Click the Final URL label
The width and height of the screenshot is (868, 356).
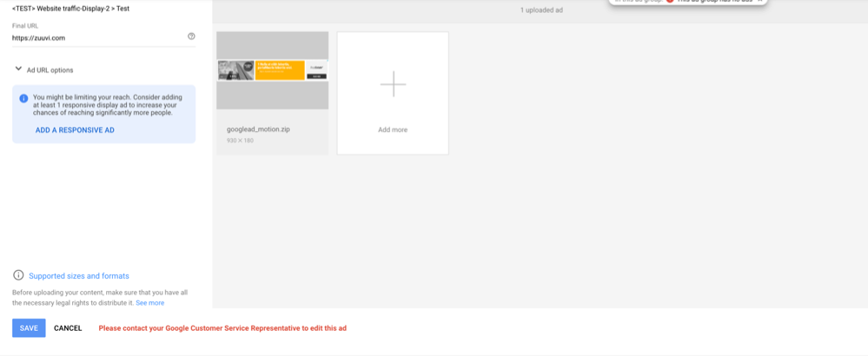click(25, 26)
